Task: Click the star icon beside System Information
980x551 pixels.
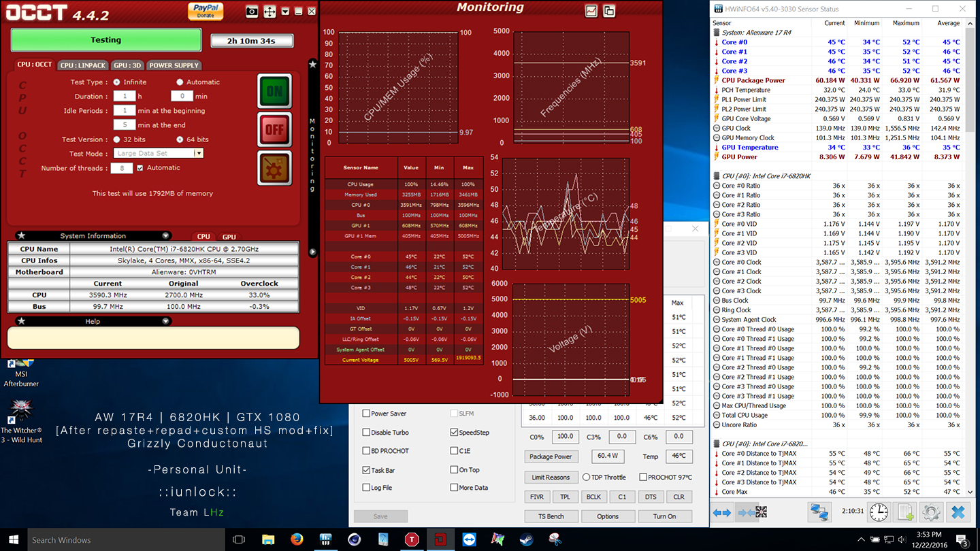Action: coord(21,236)
